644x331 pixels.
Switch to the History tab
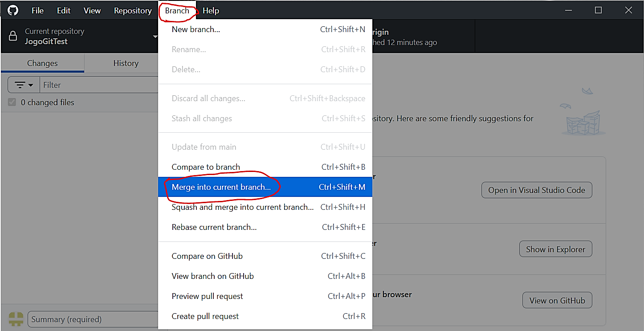126,63
